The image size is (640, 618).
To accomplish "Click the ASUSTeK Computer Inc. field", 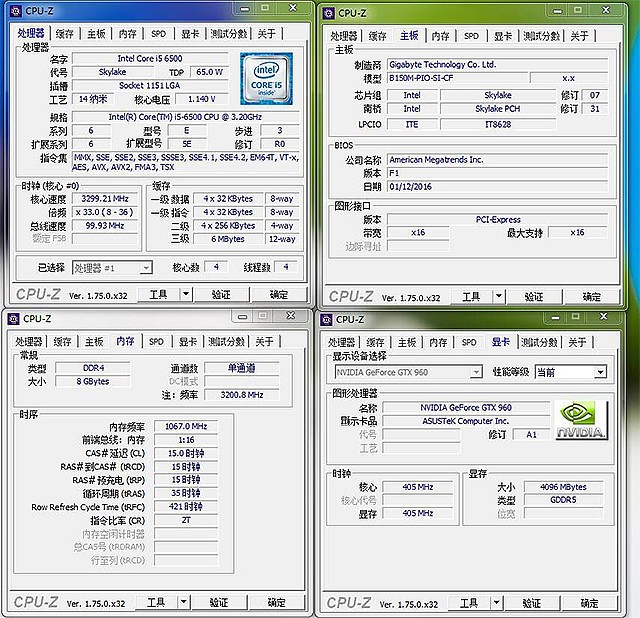I will tap(466, 421).
